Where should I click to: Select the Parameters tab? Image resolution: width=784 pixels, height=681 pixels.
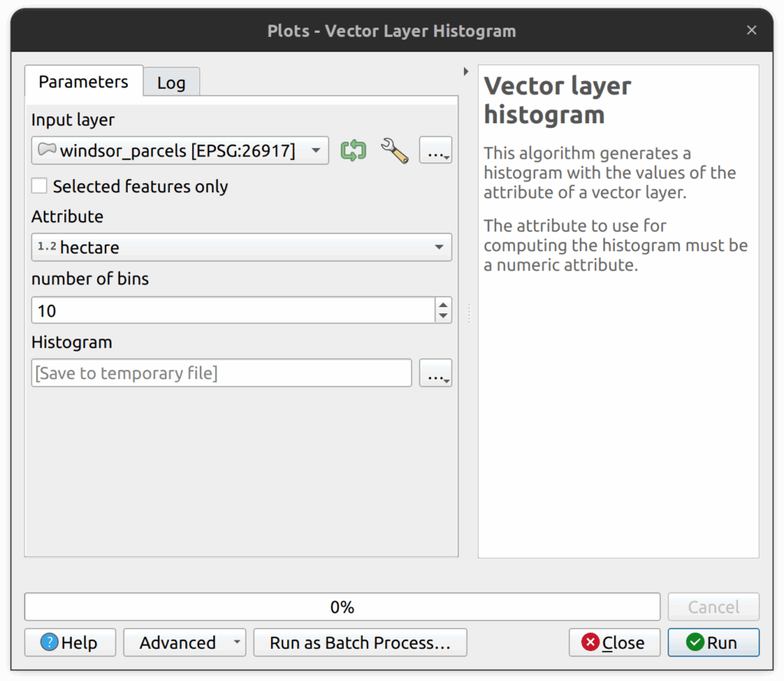pyautogui.click(x=83, y=81)
